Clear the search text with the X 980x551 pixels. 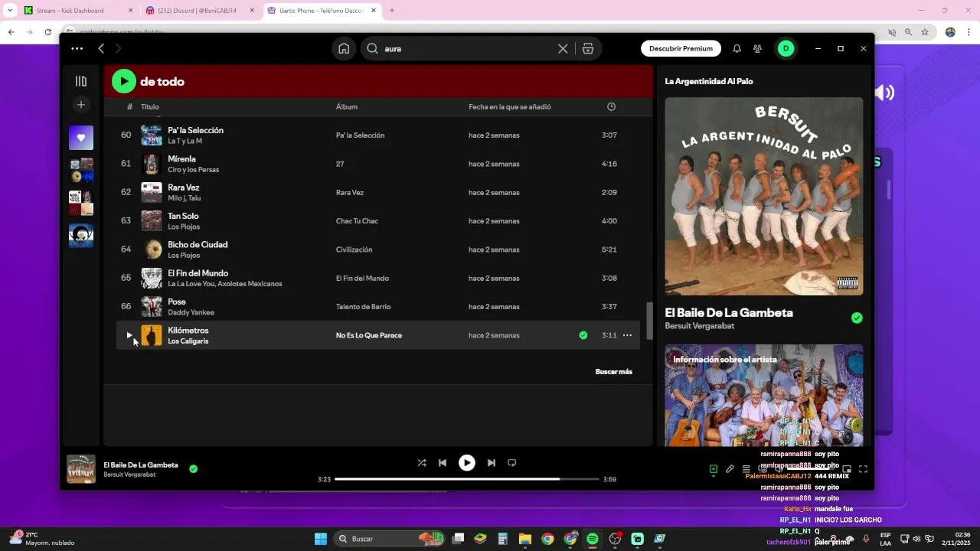(x=563, y=48)
